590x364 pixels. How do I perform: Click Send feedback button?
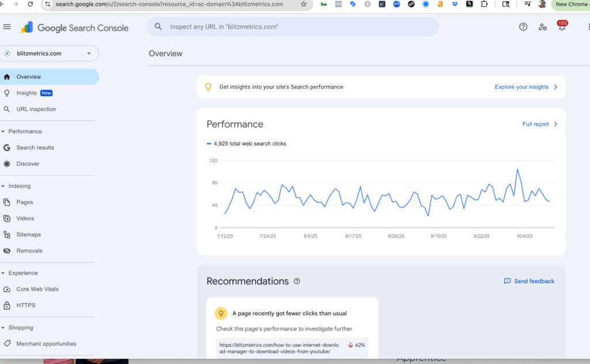pyautogui.click(x=529, y=282)
